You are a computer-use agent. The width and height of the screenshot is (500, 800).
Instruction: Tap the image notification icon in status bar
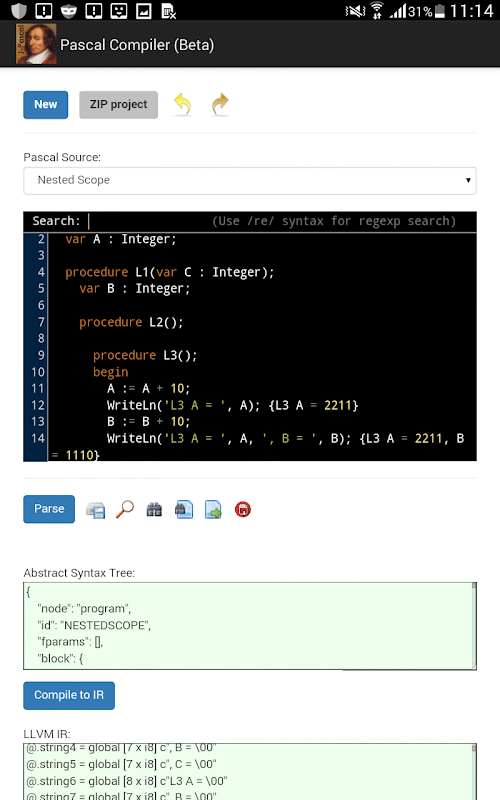click(x=143, y=11)
